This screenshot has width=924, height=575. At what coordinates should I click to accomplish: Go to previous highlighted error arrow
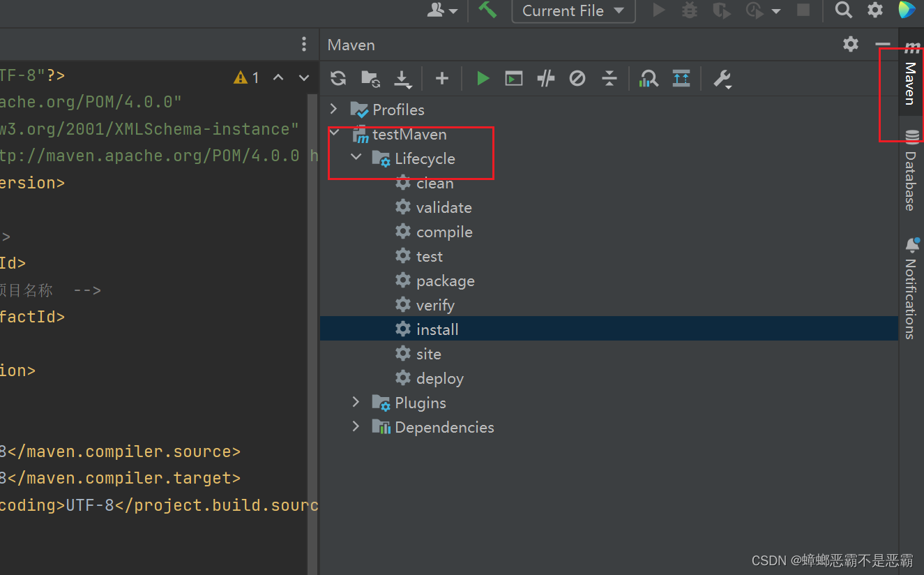coord(278,77)
